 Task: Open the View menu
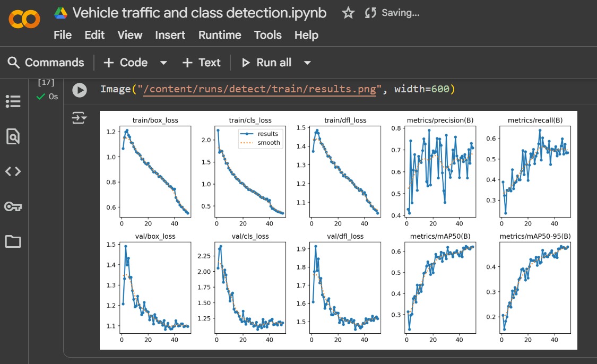point(130,35)
